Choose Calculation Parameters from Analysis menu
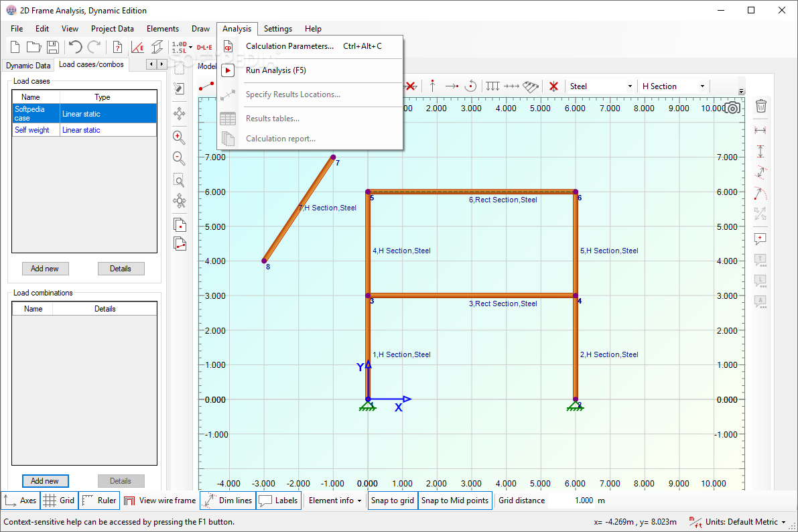 pyautogui.click(x=310, y=46)
